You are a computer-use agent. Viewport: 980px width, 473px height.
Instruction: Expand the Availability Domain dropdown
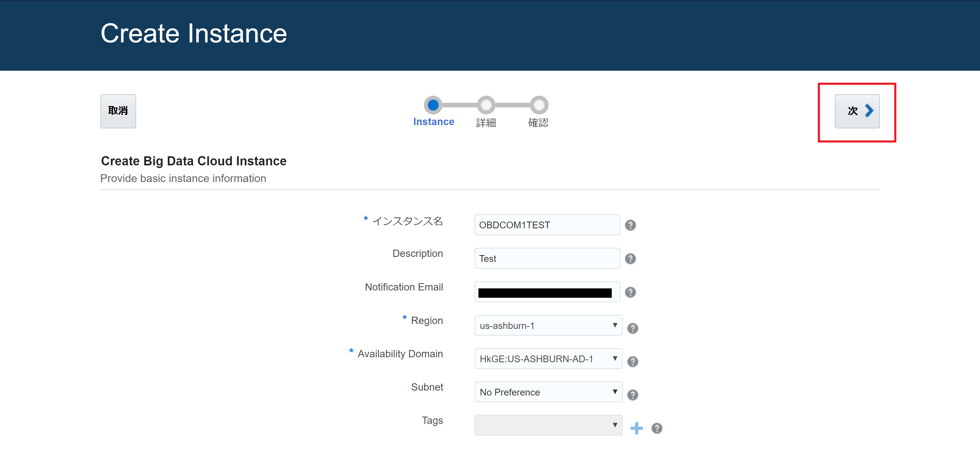pyautogui.click(x=548, y=359)
